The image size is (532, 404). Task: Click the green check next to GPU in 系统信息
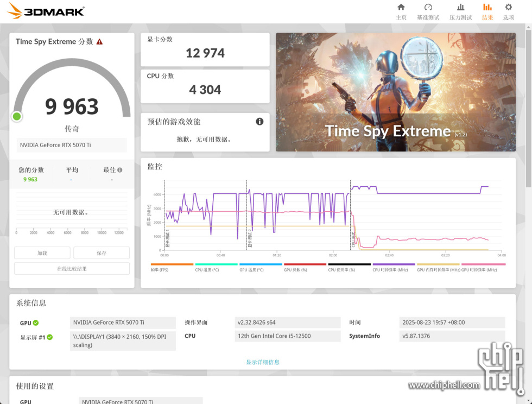click(x=36, y=323)
